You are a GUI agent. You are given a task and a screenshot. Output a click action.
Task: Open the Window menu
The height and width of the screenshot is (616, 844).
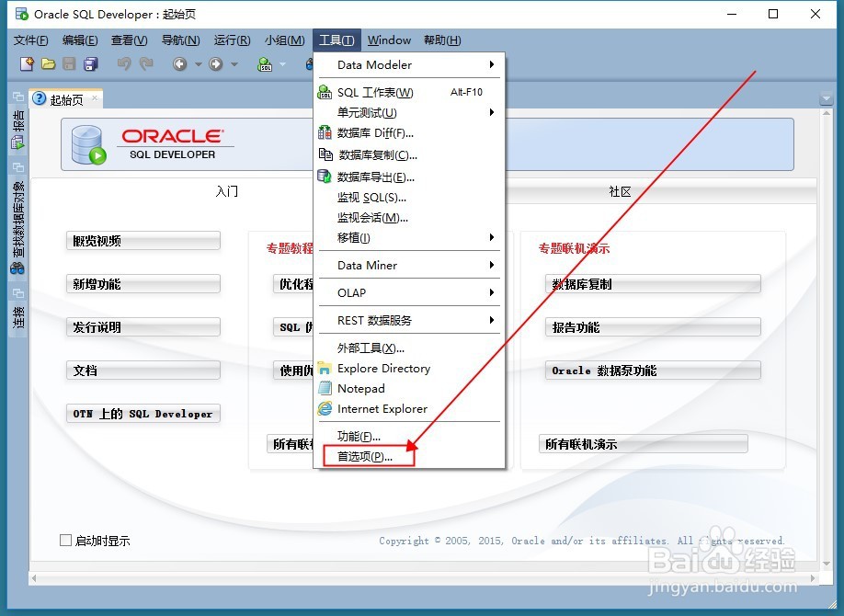pyautogui.click(x=389, y=40)
